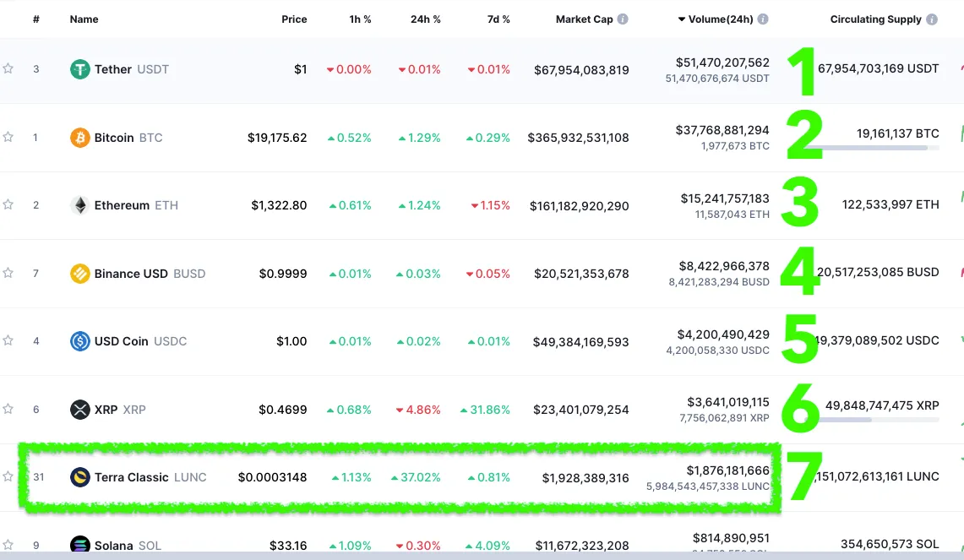Open the Ethereum ETH coin page
Screen dimensions: 964x560
136,205
